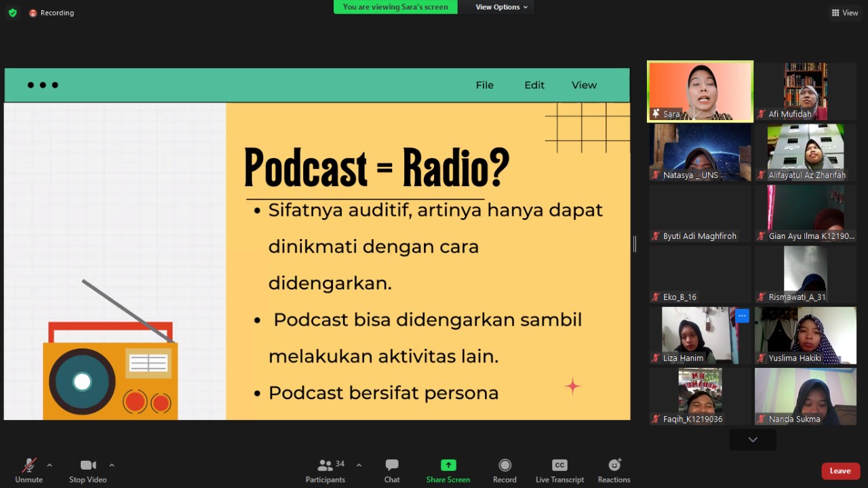The width and height of the screenshot is (868, 488).
Task: Start recording with the Record button
Action: pos(505,465)
